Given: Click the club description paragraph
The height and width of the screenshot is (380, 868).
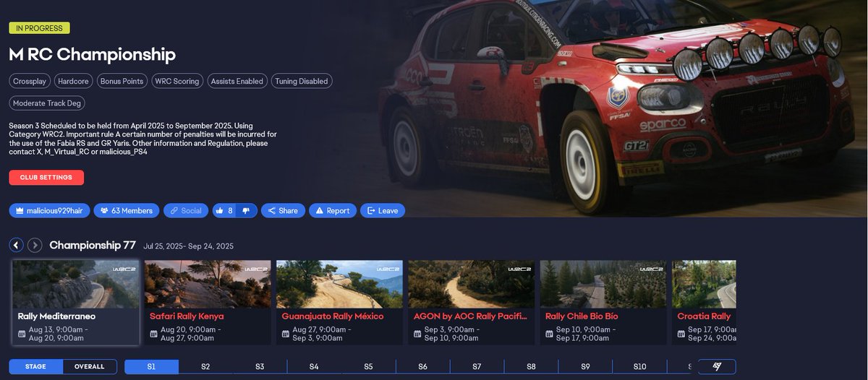Looking at the screenshot, I should (142, 139).
